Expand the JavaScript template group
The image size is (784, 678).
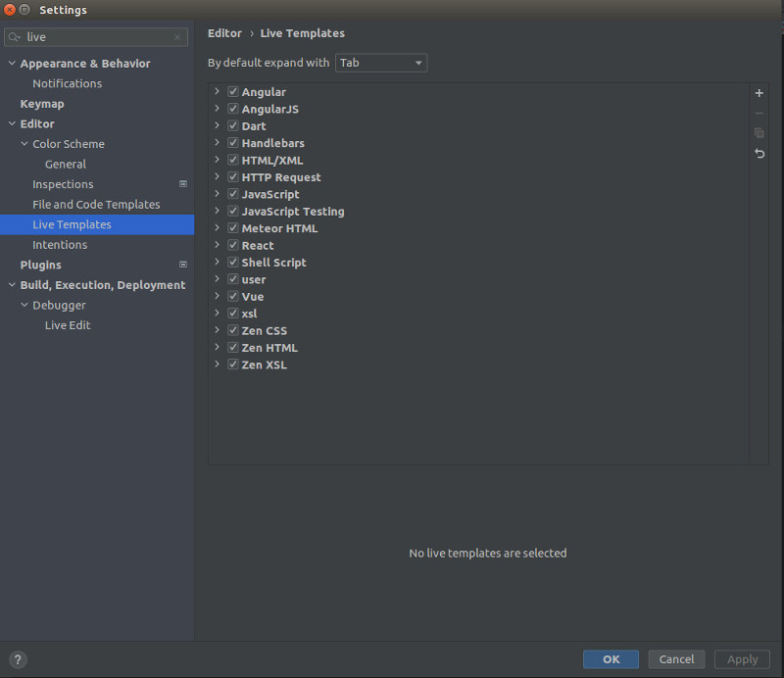click(217, 194)
